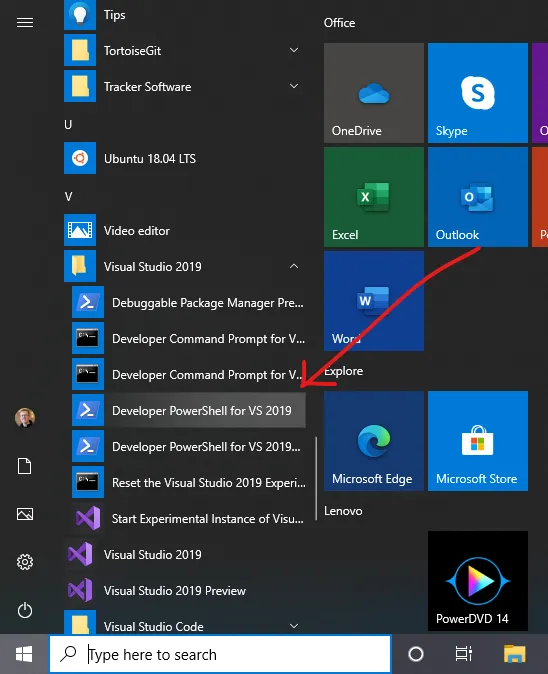Open the Excel tile
This screenshot has width=548, height=674.
[x=374, y=197]
